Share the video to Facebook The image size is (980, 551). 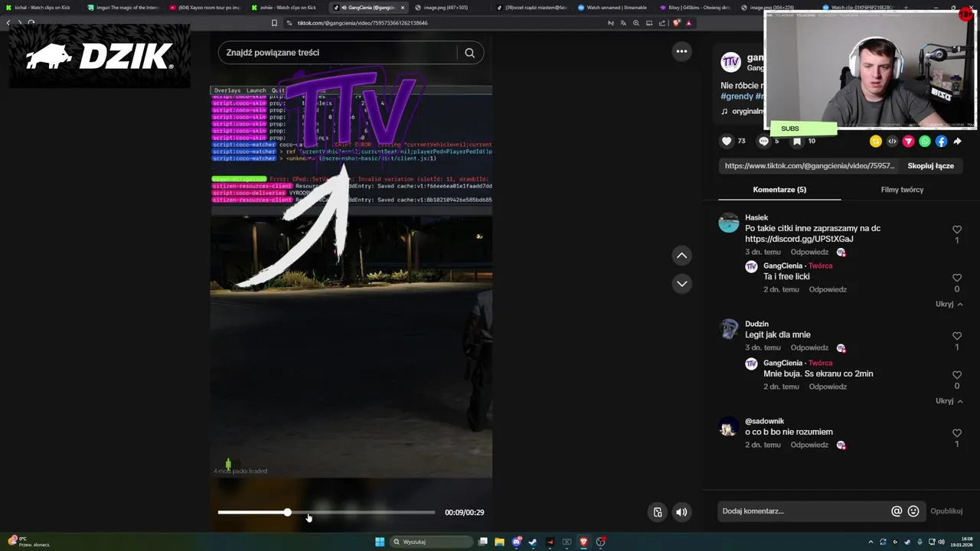(x=941, y=141)
